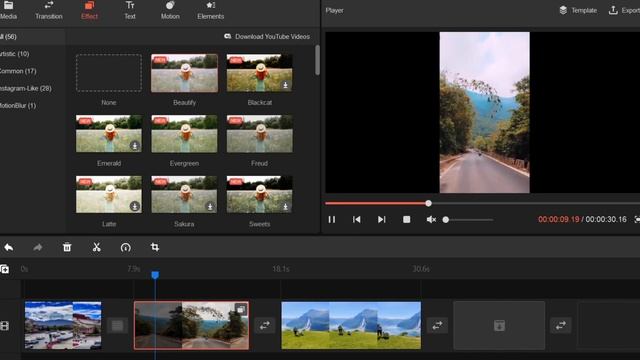Screen dimensions: 640x360
Task: Stop the video playback
Action: pyautogui.click(x=407, y=220)
